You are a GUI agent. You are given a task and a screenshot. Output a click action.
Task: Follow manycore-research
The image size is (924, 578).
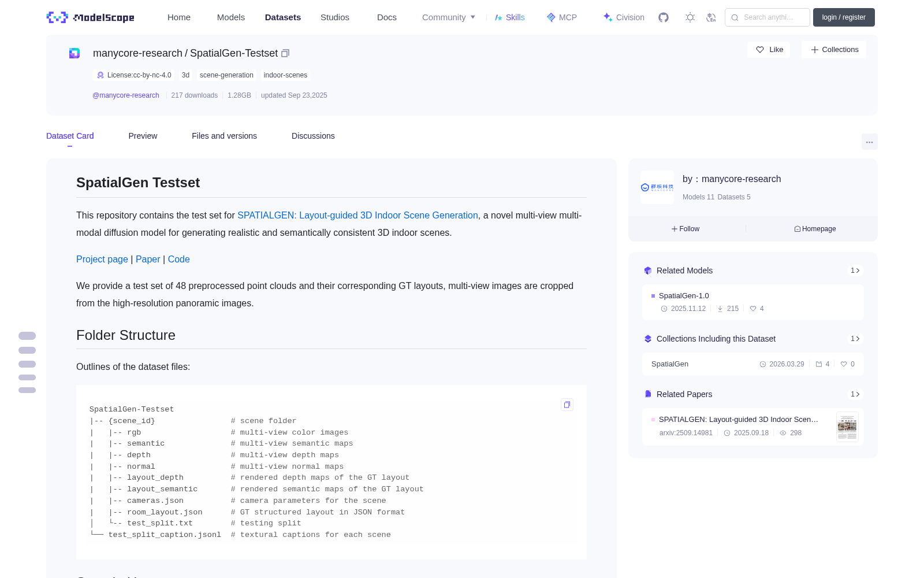[x=685, y=229]
